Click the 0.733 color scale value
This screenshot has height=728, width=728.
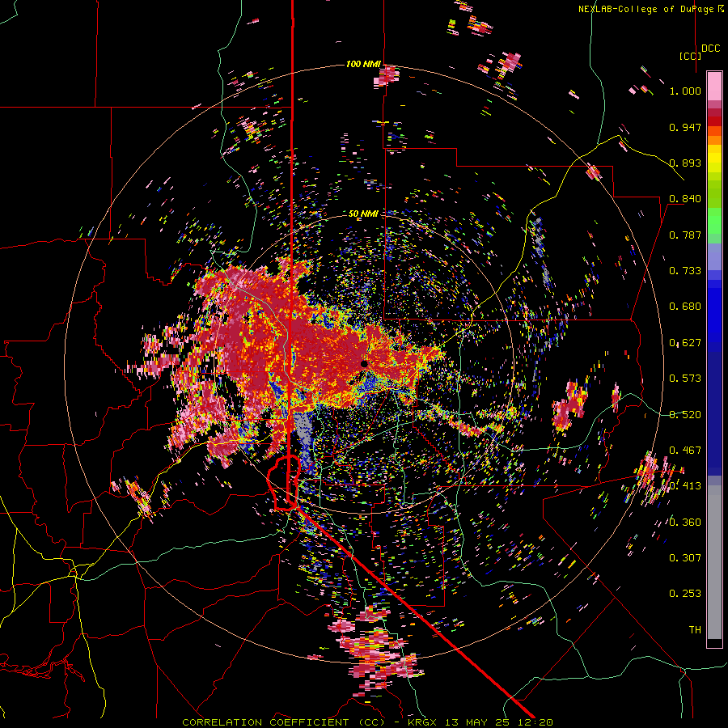(685, 271)
